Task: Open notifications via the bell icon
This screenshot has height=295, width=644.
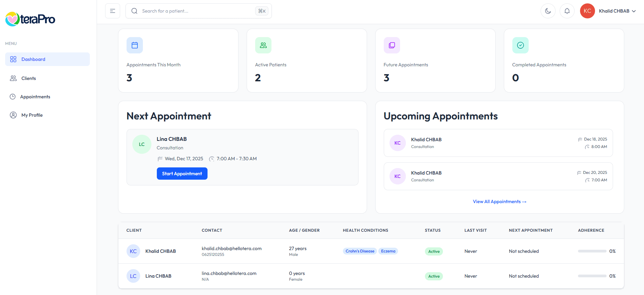Action: coord(567,11)
